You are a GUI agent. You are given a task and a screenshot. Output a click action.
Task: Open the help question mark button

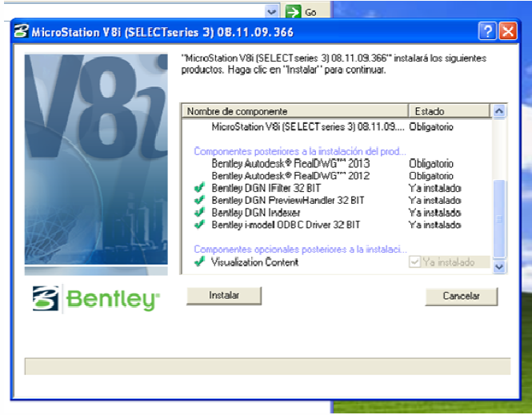click(x=487, y=31)
